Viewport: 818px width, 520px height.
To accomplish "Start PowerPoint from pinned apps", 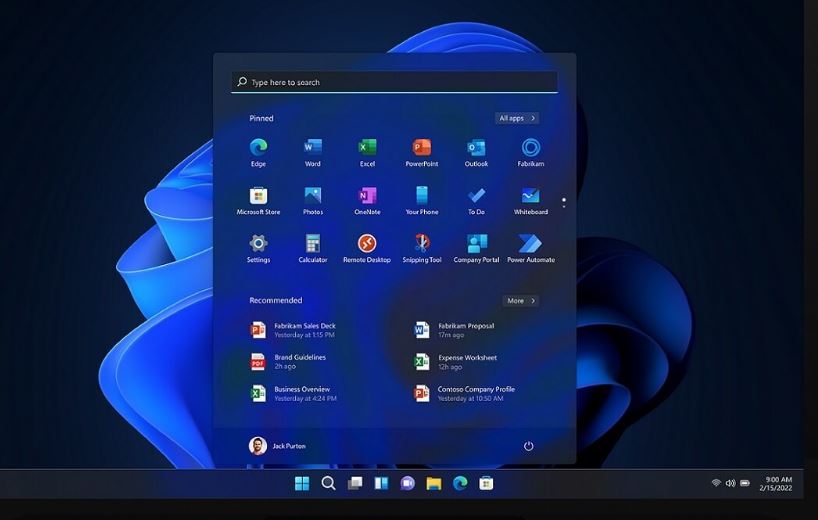I will (x=422, y=152).
